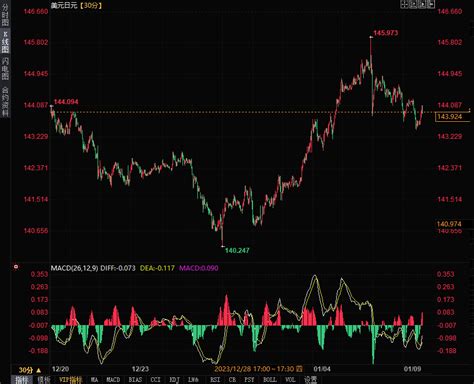
Task: Click the calendar icon beside the date range
Action: (299, 369)
